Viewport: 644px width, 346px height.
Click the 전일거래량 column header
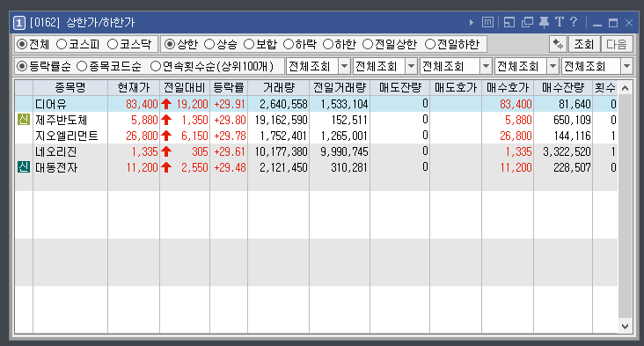[x=340, y=87]
